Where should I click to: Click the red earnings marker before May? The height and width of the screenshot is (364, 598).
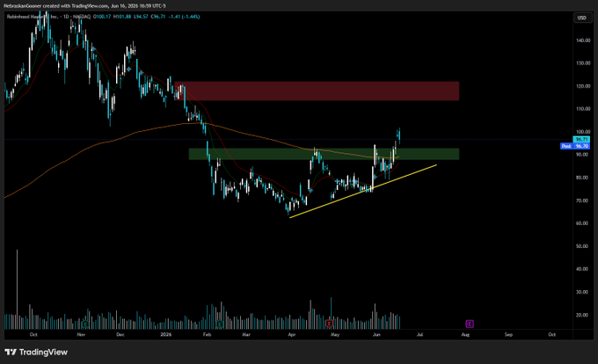click(x=329, y=324)
